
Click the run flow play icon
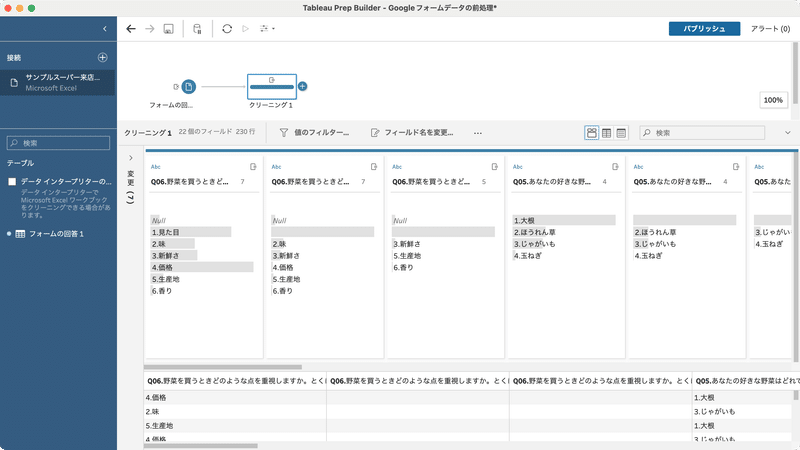click(245, 29)
